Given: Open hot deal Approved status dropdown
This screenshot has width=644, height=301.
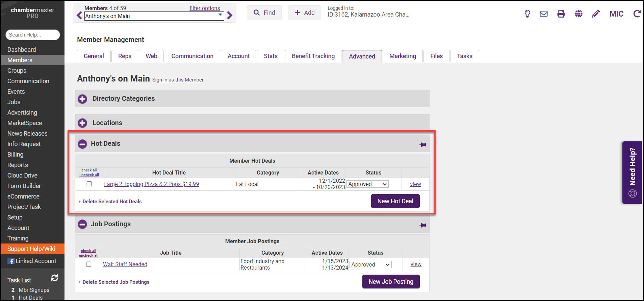Looking at the screenshot, I should [367, 184].
